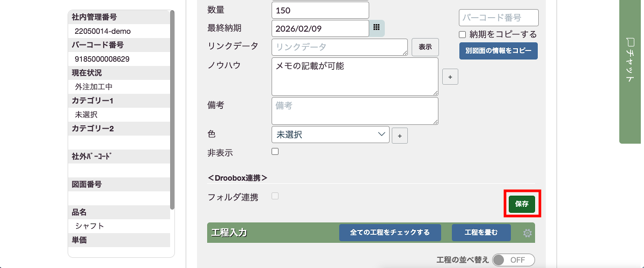Click the plus button beside ノウハウ
This screenshot has width=644, height=268.
pos(450,77)
